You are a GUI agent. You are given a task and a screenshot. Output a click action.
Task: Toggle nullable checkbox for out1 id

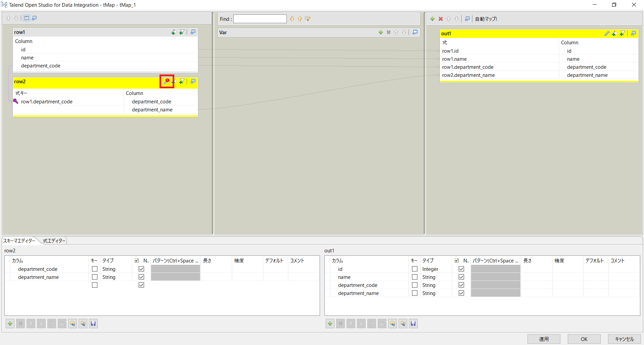(x=461, y=269)
